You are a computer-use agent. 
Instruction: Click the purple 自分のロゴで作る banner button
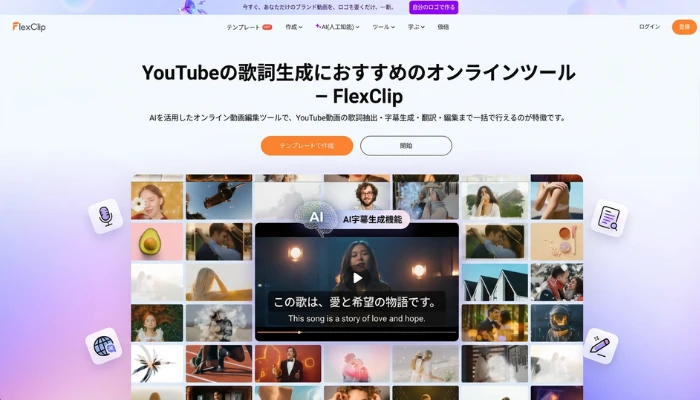coord(433,7)
